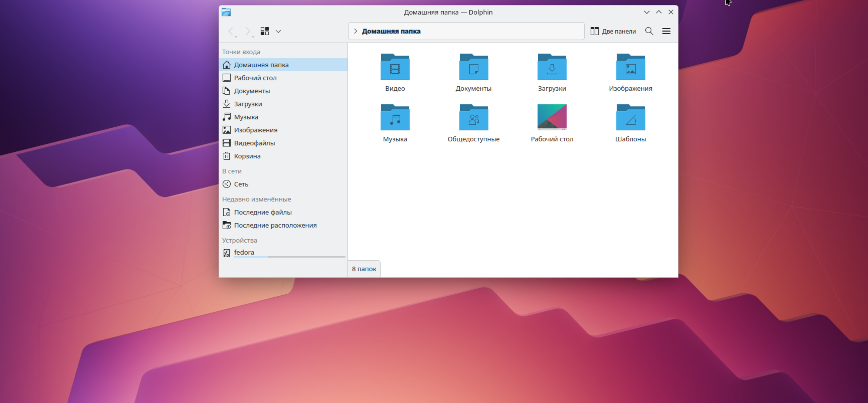Open Сеть network place
This screenshot has width=868, height=403.
coord(283,184)
